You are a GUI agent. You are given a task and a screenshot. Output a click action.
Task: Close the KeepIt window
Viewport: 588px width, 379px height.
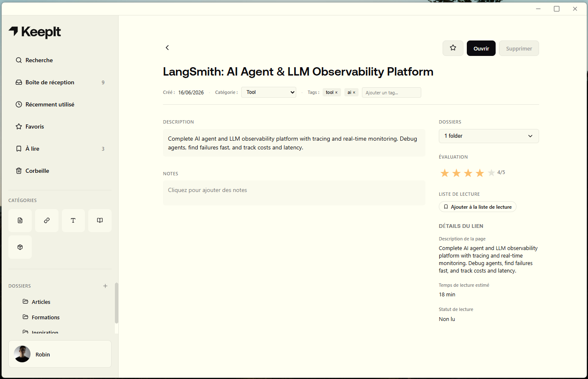coord(575,9)
